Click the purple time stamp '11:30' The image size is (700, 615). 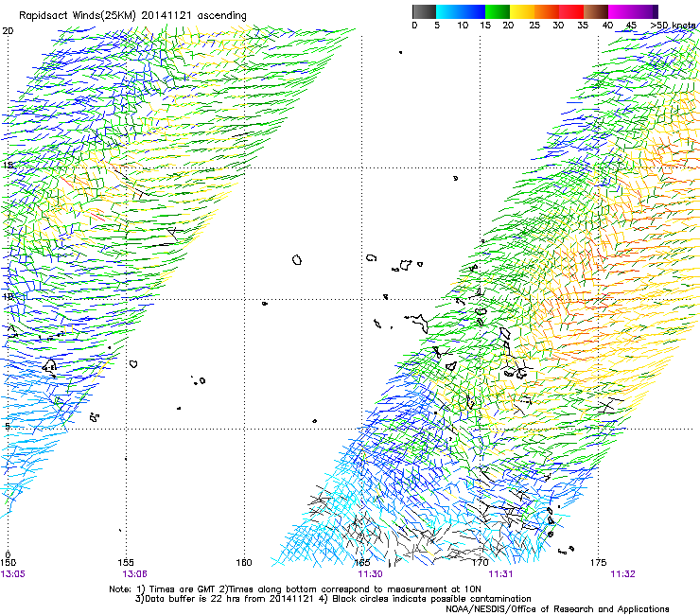(370, 574)
